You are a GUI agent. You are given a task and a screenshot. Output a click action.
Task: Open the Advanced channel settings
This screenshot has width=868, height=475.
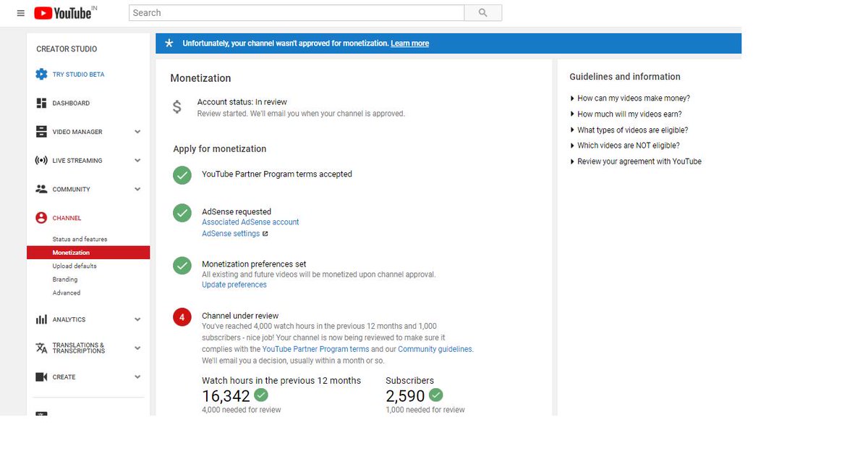[x=67, y=293]
